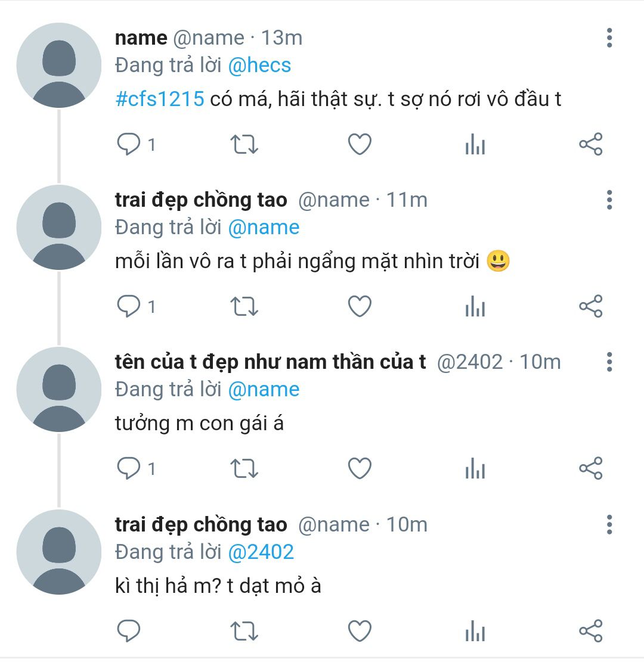Viewport: 644px width, 662px height.
Task: Reply to the "kì thị hả m?" tweet
Action: (x=128, y=631)
